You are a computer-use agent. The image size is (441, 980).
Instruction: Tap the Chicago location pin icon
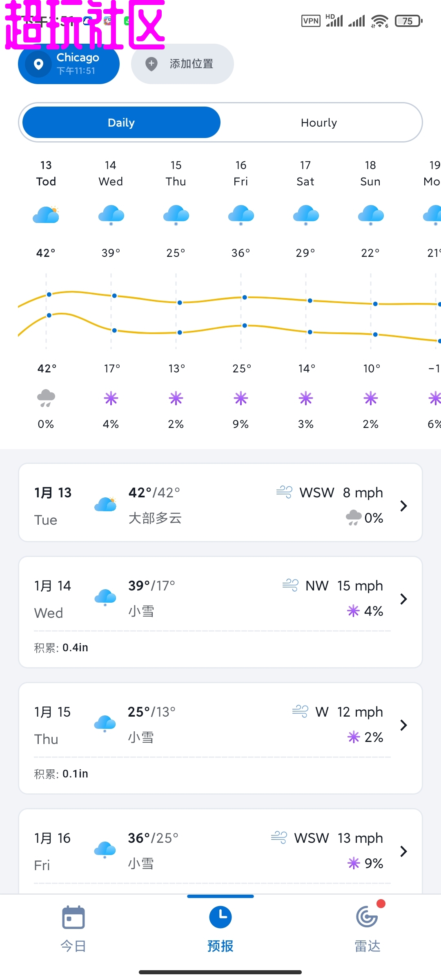(x=38, y=64)
